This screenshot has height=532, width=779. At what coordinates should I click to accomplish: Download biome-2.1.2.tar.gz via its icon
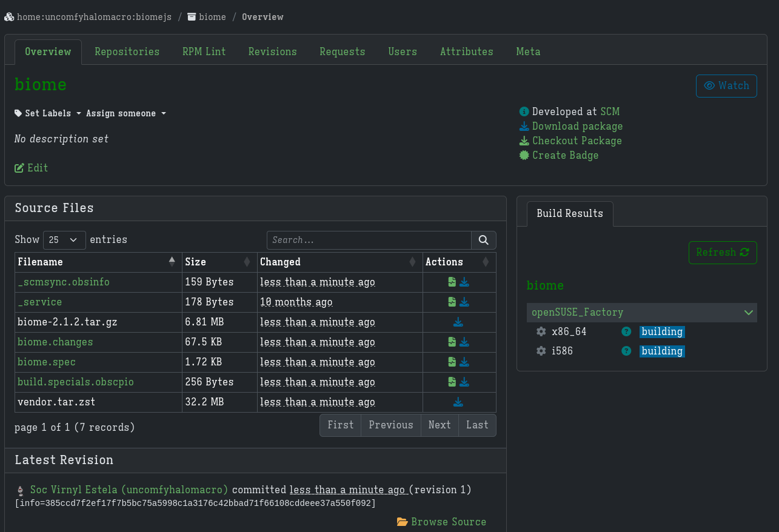[458, 322]
